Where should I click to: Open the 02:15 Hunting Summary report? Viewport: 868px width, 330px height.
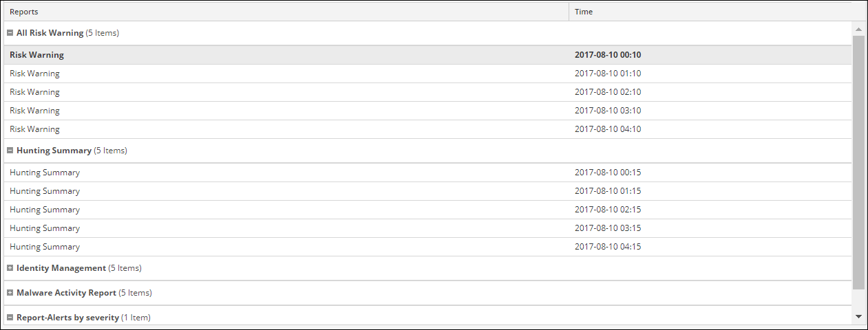click(x=45, y=210)
